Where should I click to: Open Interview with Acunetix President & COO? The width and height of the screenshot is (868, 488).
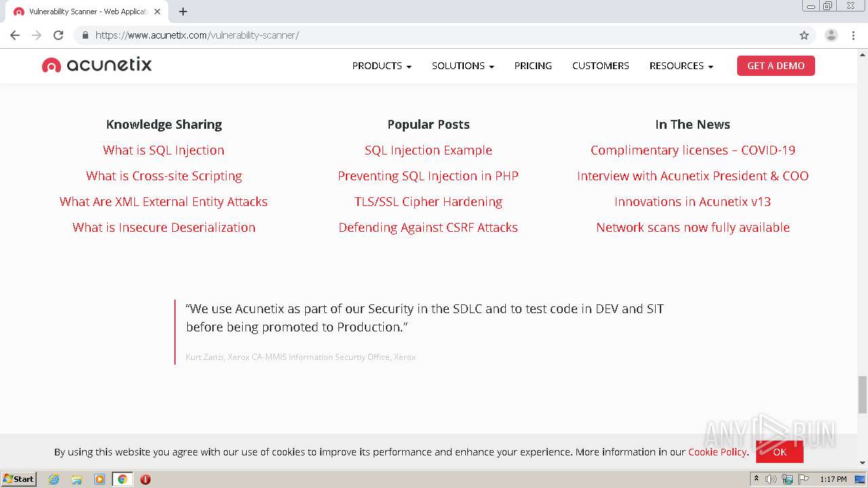pos(693,176)
